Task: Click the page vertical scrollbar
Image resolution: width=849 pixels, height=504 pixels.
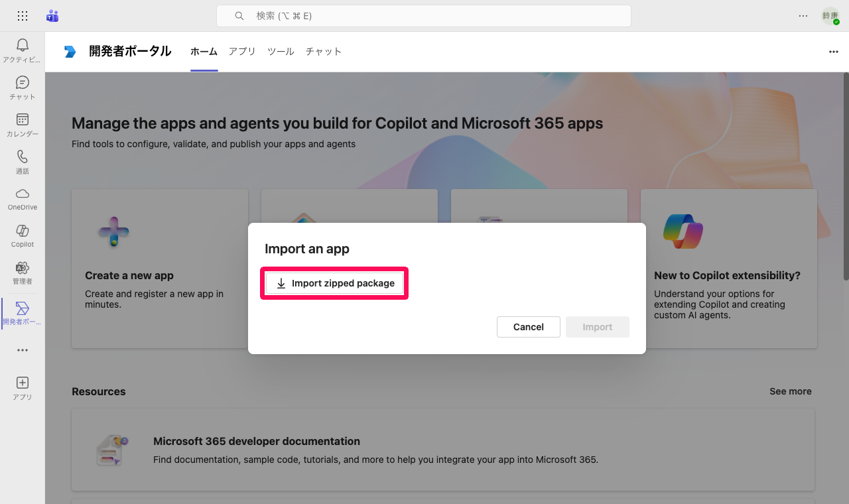Action: [846, 176]
